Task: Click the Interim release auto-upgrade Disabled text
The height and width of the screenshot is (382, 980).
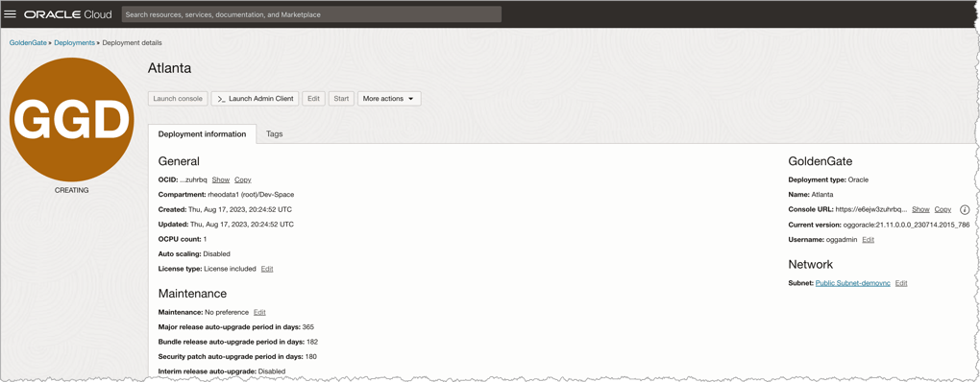Action: 272,371
